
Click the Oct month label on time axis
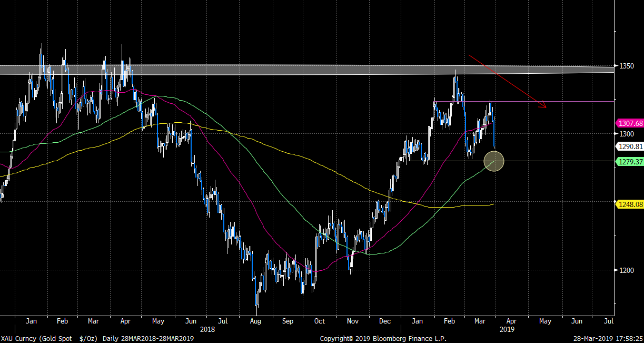point(319,321)
